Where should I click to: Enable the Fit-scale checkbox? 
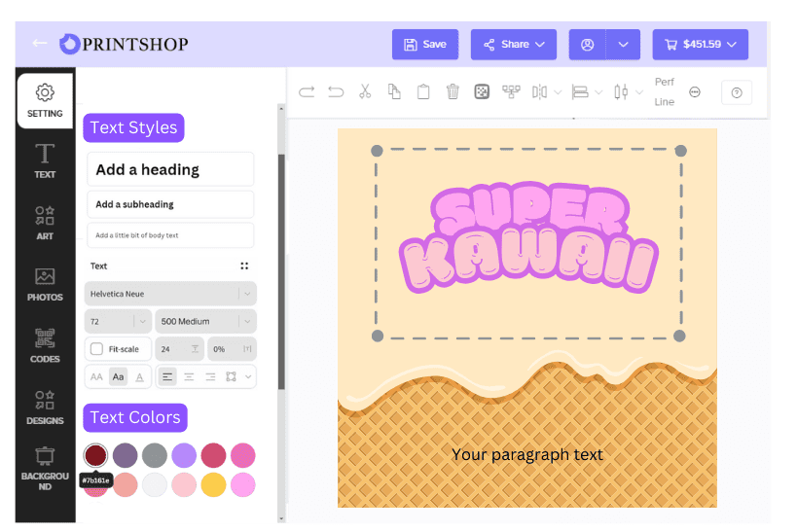[x=96, y=349]
